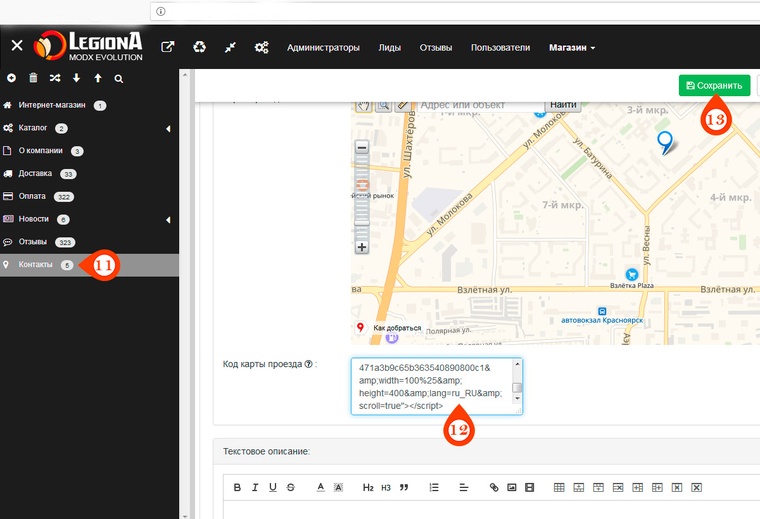This screenshot has width=760, height=519.
Task: Click the green Сохранить button
Action: coord(714,85)
